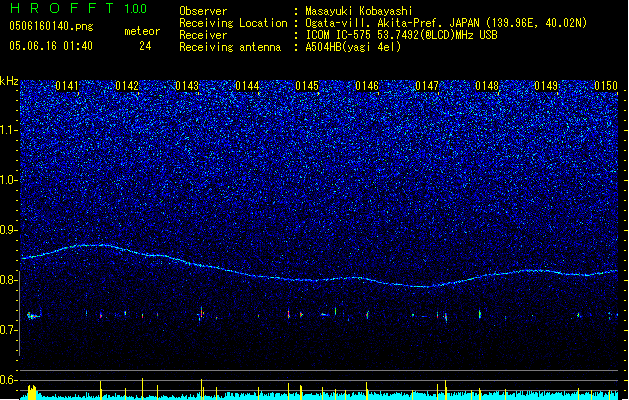Click the 0142 time marker

pos(127,86)
